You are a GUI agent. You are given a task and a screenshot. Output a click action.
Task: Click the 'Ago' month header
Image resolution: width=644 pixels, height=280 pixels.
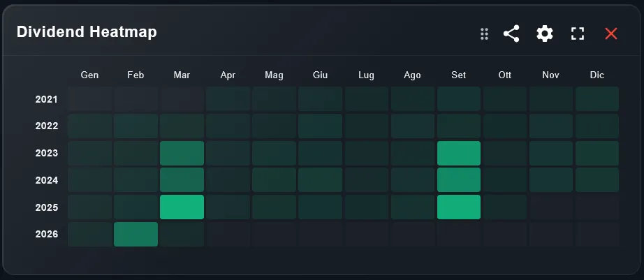412,75
